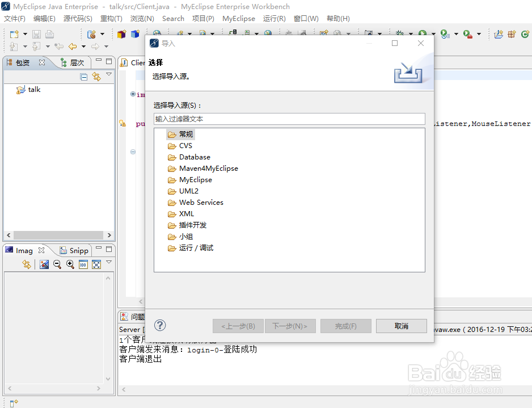
Task: Click Zoom In in Image preview panel
Action: click(x=70, y=264)
